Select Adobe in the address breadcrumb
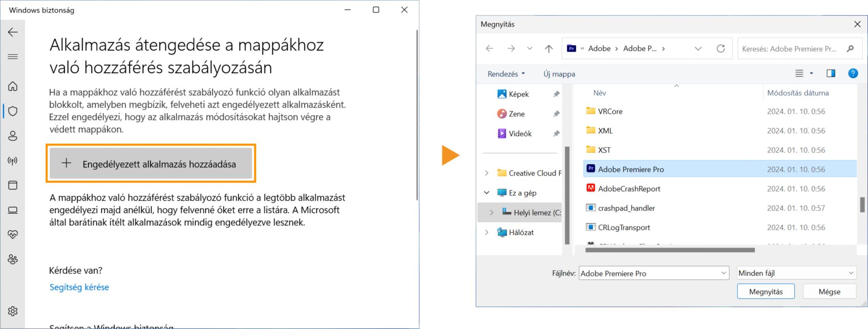This screenshot has width=868, height=329. [599, 48]
